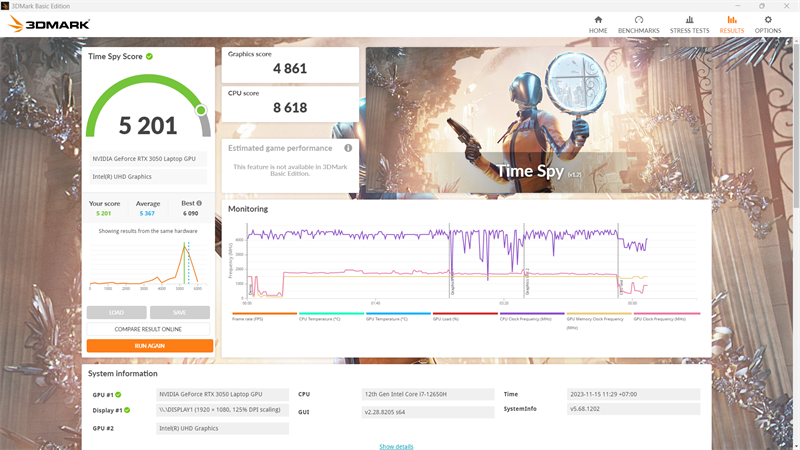Click the 3DMark logo

(49, 24)
